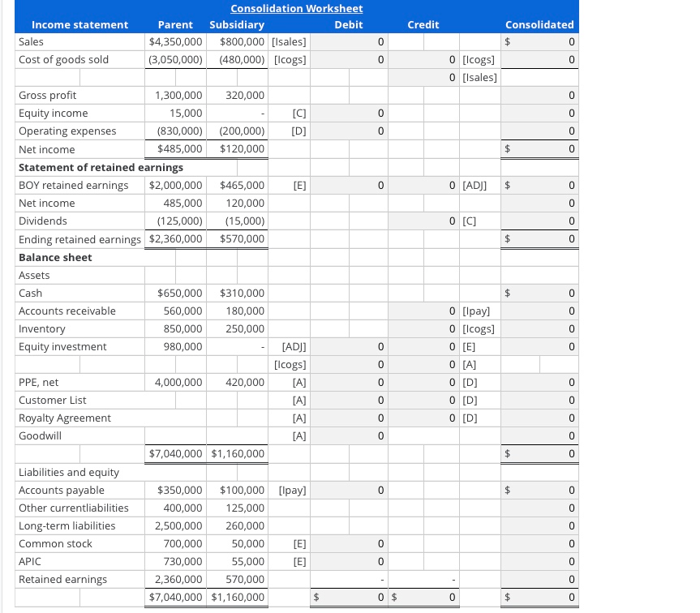Click the Customer List [D] credit cell

click(x=423, y=400)
